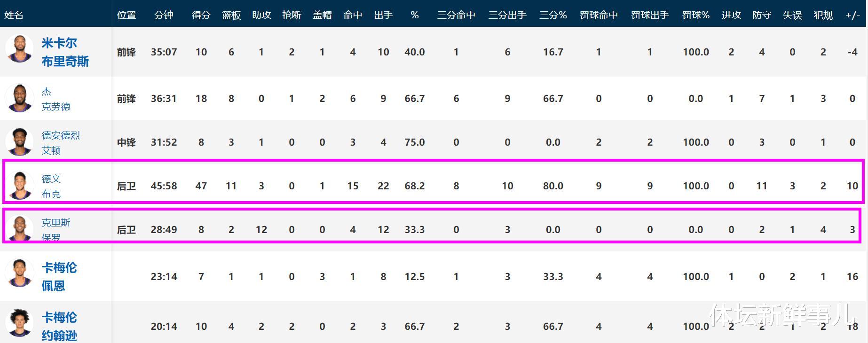Click the 三分命中 column header

click(456, 15)
